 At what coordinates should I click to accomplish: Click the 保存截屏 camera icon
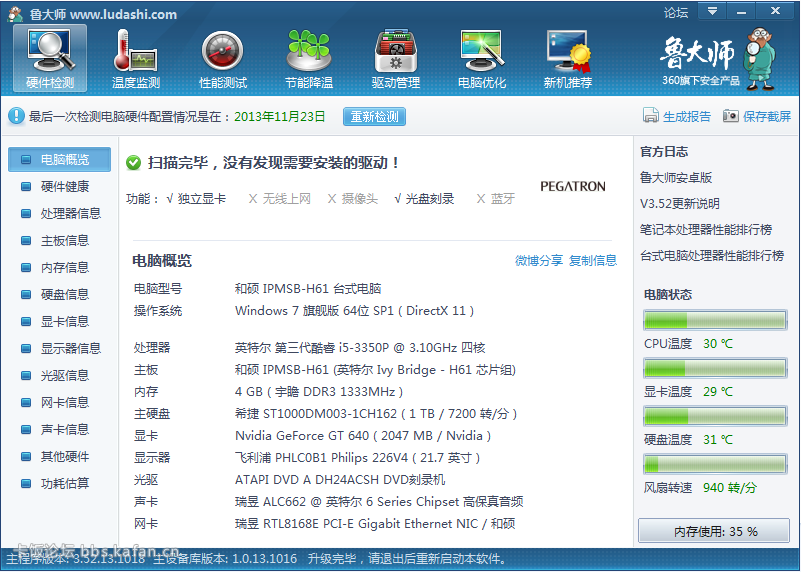(x=731, y=116)
